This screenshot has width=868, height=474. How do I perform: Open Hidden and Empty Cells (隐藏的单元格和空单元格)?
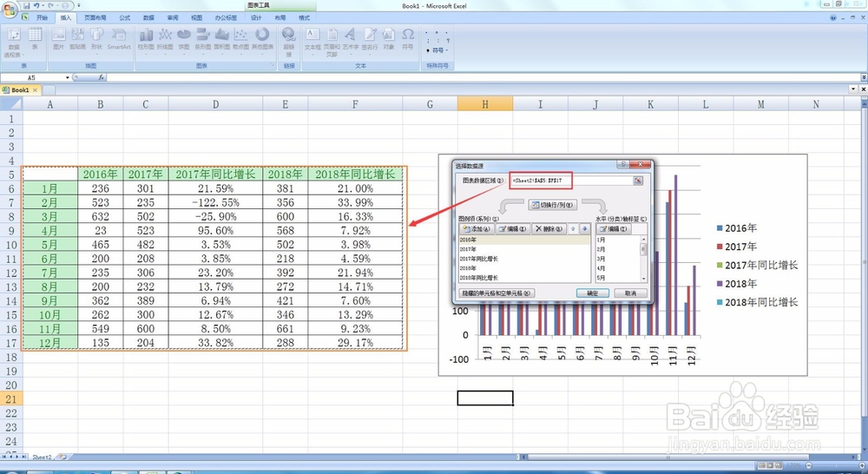pos(496,293)
